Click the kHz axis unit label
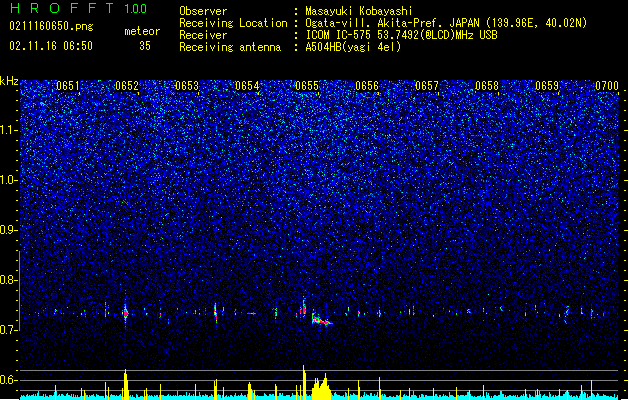 pyautogui.click(x=9, y=81)
